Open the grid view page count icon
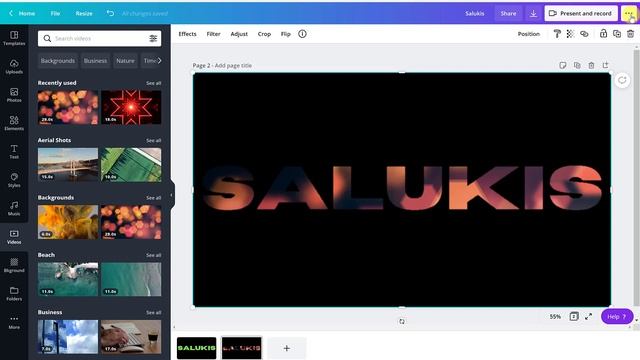This screenshot has height=360, width=640. (574, 316)
